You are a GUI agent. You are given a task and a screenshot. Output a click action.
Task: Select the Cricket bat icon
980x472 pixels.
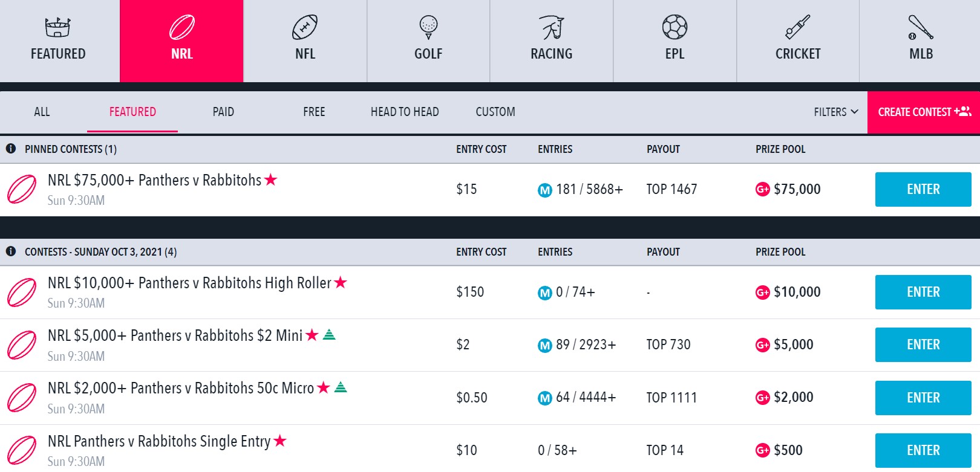click(798, 27)
